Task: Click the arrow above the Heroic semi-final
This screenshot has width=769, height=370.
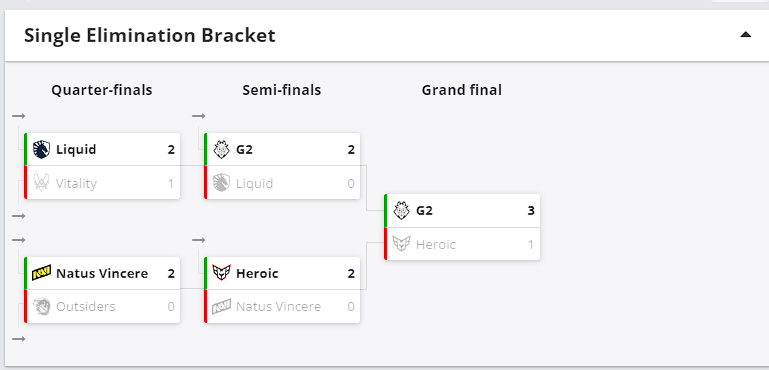Action: point(199,239)
